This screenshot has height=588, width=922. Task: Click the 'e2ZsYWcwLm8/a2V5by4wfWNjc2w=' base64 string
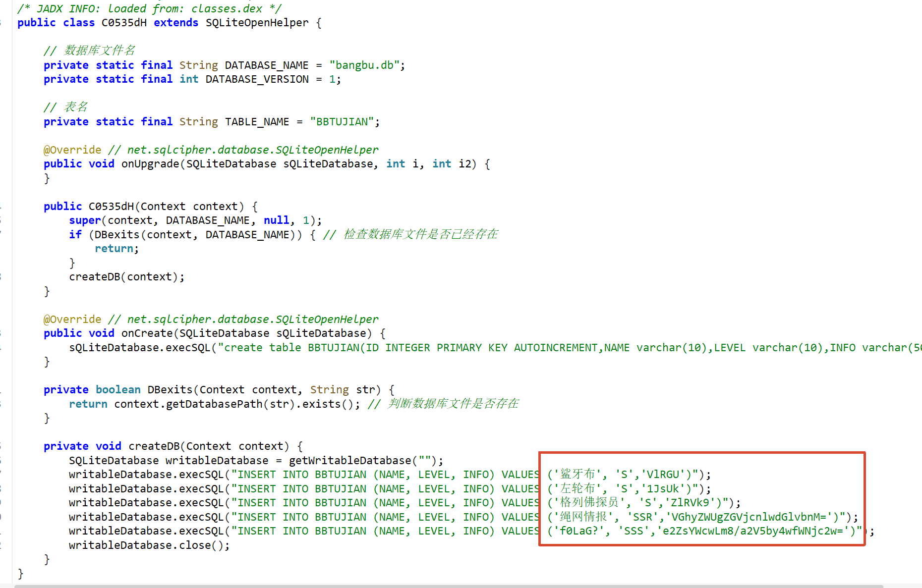click(x=753, y=531)
